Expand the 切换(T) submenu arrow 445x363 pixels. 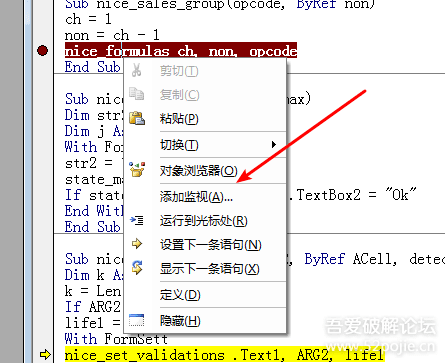[274, 144]
